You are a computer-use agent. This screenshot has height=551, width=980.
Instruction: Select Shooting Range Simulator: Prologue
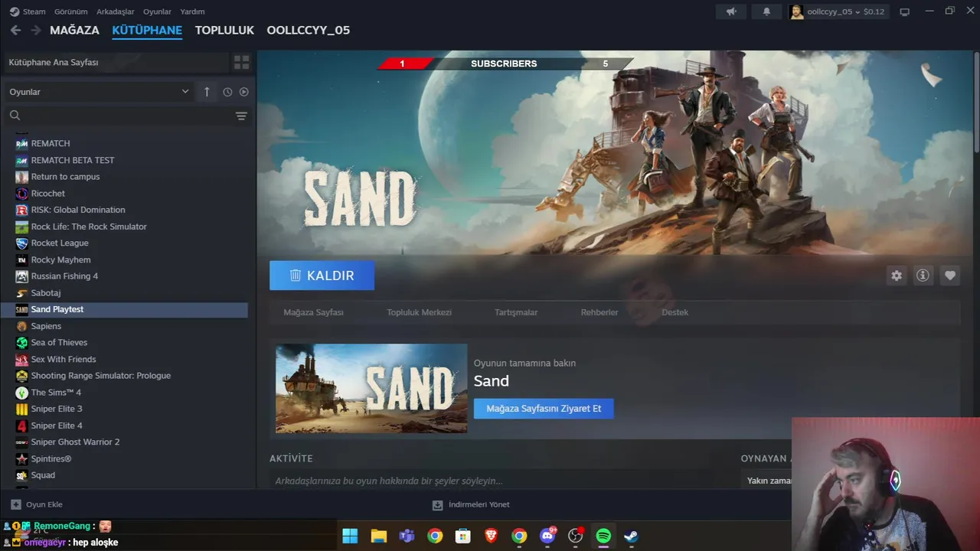(101, 376)
